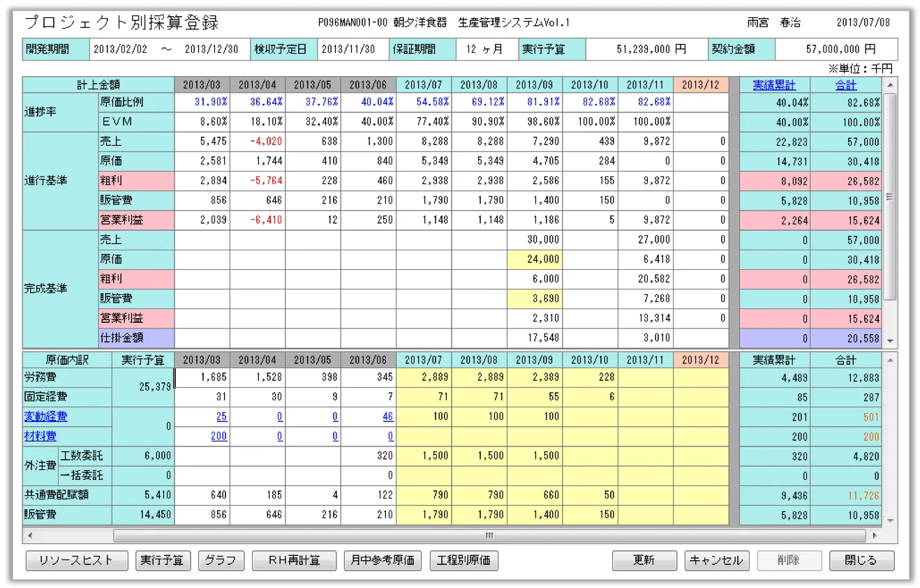Open the 材料費 row link

[x=40, y=436]
